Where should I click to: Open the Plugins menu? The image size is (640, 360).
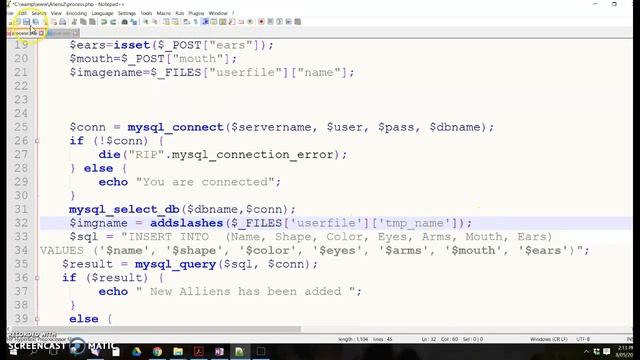(196, 13)
